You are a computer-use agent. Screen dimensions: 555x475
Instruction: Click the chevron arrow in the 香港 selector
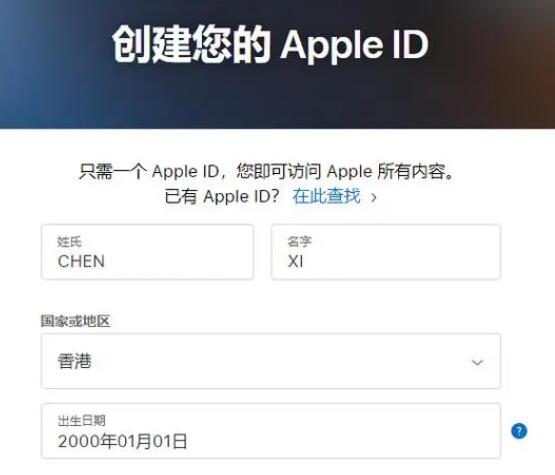[477, 362]
